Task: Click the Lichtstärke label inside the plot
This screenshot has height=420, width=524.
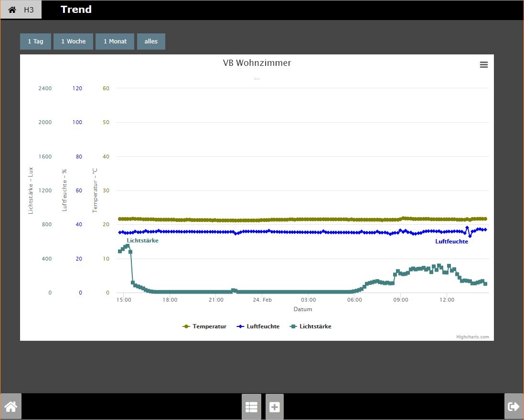Action: 142,241
